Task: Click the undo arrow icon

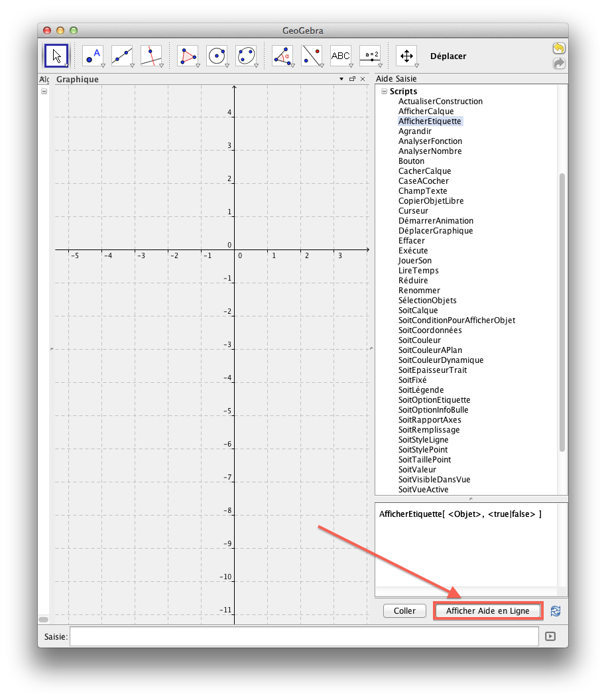Action: pyautogui.click(x=559, y=48)
